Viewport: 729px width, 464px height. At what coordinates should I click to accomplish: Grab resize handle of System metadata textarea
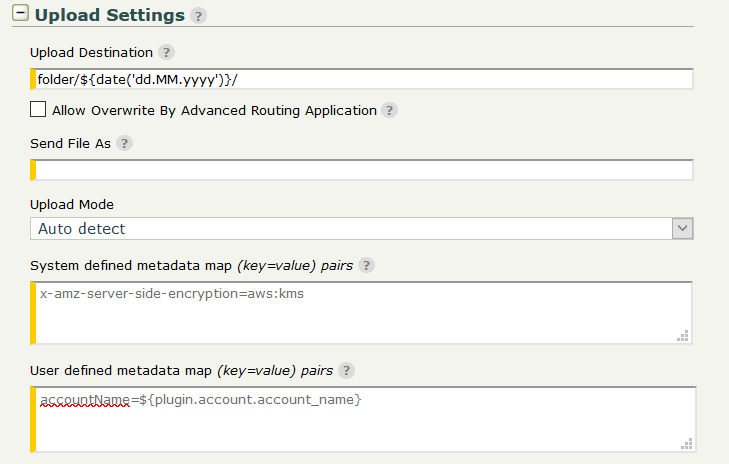coord(683,336)
